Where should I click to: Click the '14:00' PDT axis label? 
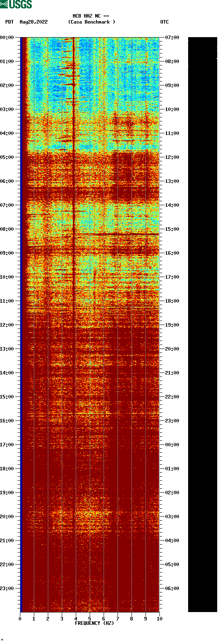[x=7, y=373]
